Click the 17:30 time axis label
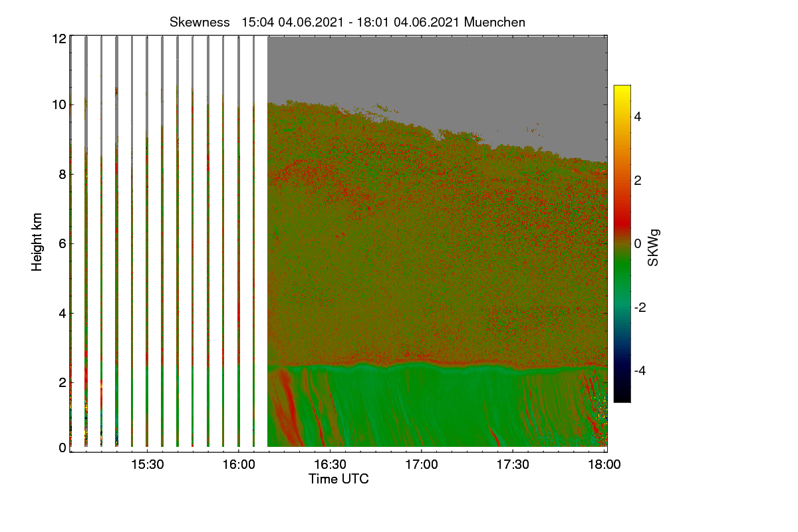Image resolution: width=798 pixels, height=532 pixels. coord(513,464)
